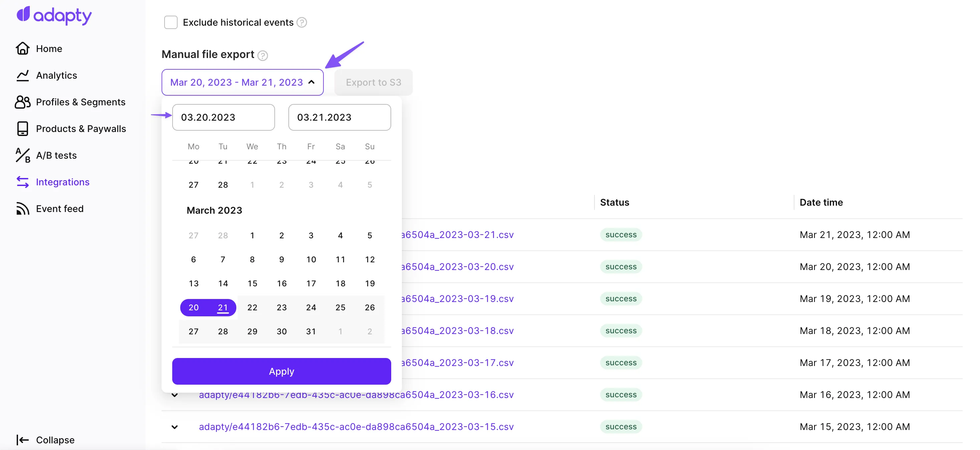Click the start date field 03.20.2023
This screenshot has width=980, height=450.
pos(223,117)
